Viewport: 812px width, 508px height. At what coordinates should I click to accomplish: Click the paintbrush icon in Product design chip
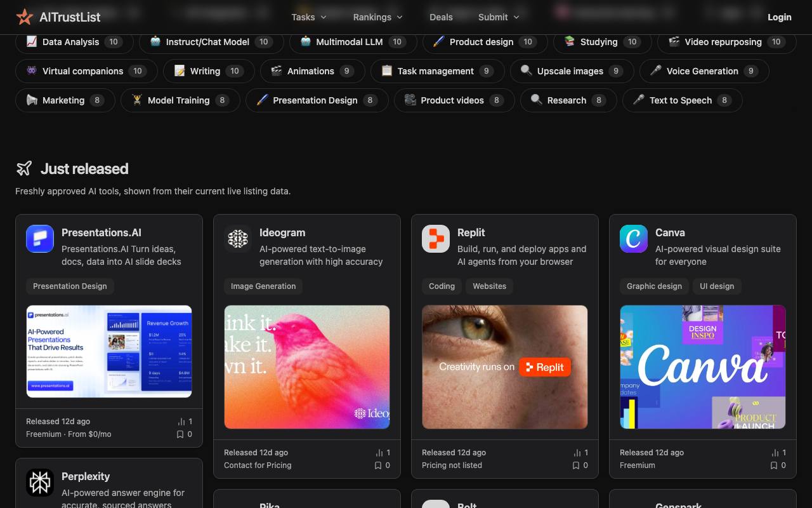point(438,41)
